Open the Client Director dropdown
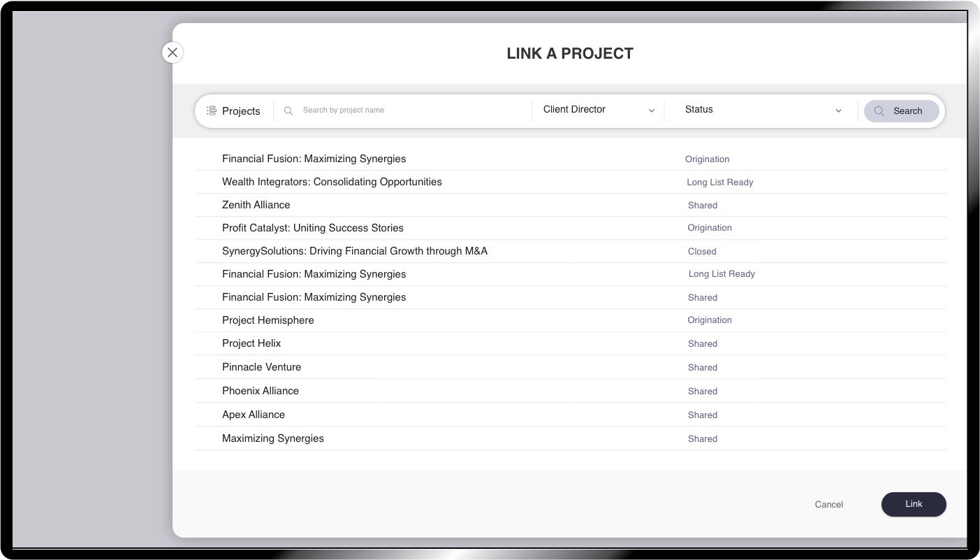 click(597, 110)
